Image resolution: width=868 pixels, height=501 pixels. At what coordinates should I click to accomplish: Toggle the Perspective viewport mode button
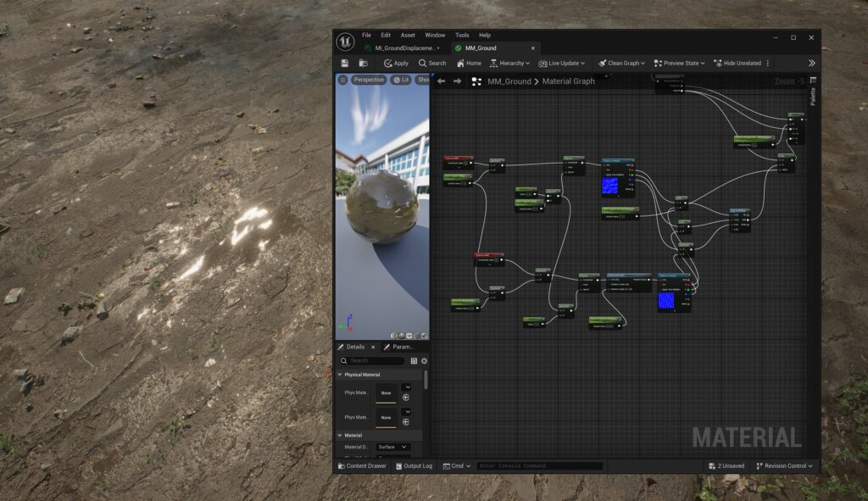[368, 80]
